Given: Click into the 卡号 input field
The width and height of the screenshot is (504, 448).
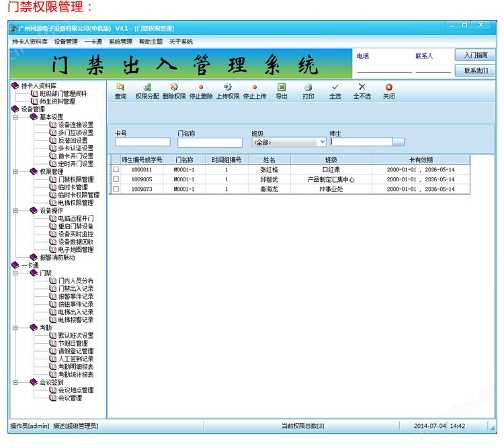Looking at the screenshot, I should pos(142,142).
